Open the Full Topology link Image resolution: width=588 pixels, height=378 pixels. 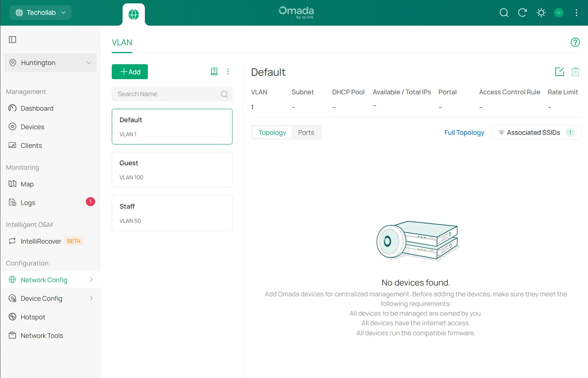coord(464,133)
